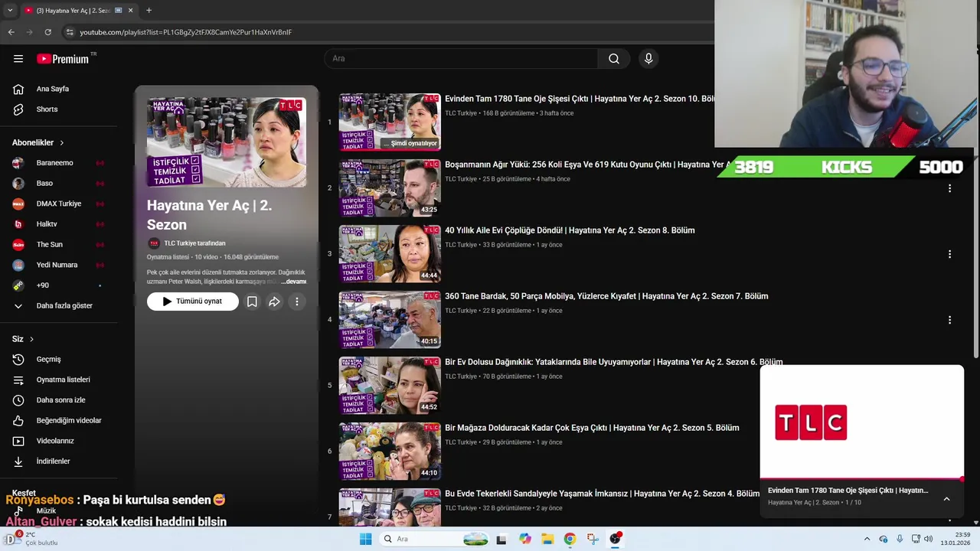Expand the miniplayer with chevron

[946, 499]
